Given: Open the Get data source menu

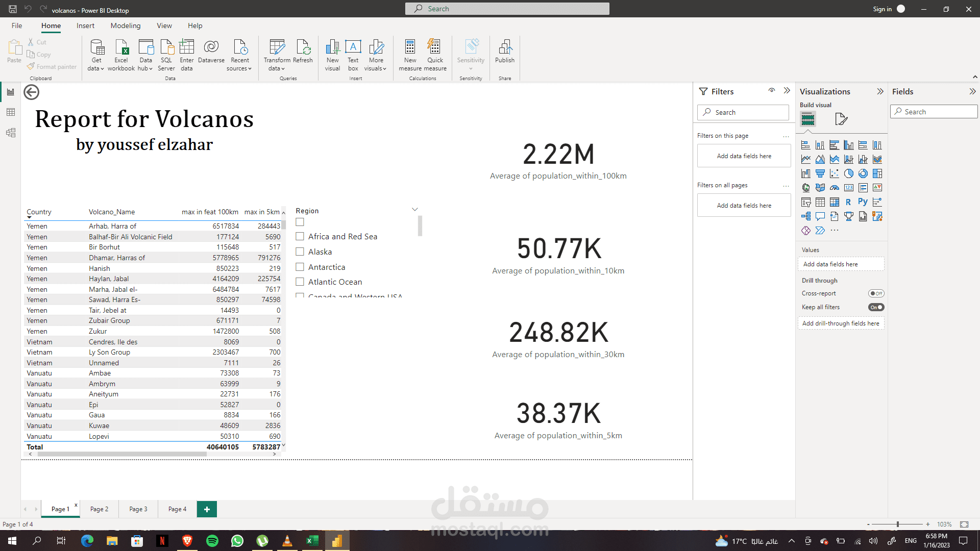Looking at the screenshot, I should 96,55.
